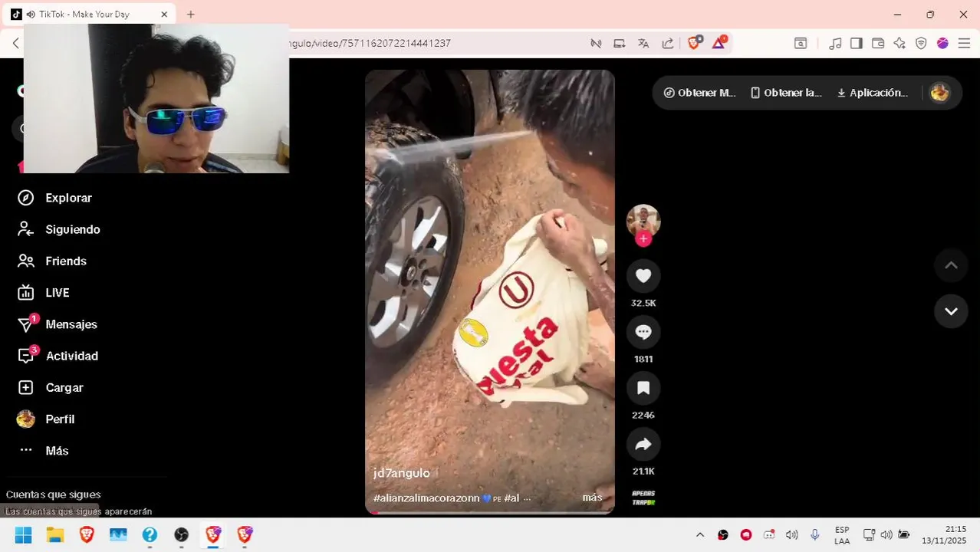The image size is (980, 552).
Task: Open the Siguiendo feed
Action: point(60,229)
